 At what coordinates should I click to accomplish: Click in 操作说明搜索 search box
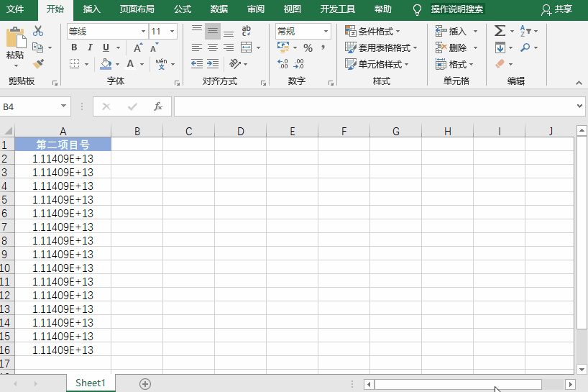coord(457,9)
